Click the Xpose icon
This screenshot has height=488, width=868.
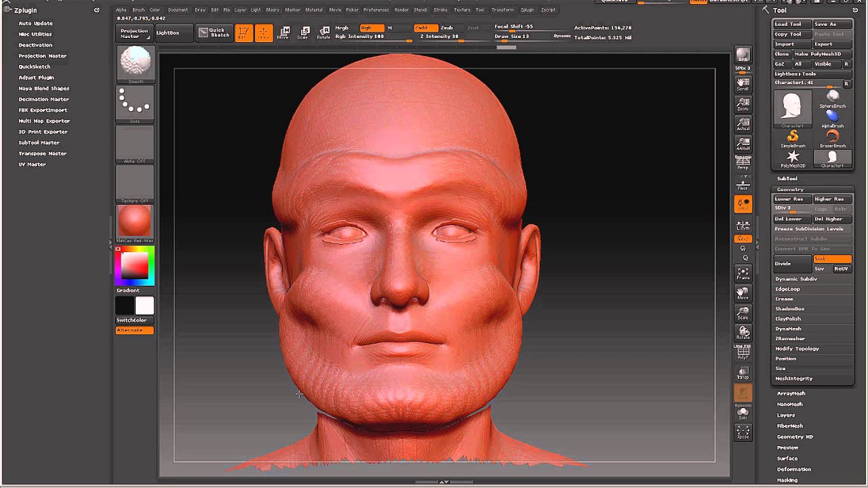pos(743,432)
